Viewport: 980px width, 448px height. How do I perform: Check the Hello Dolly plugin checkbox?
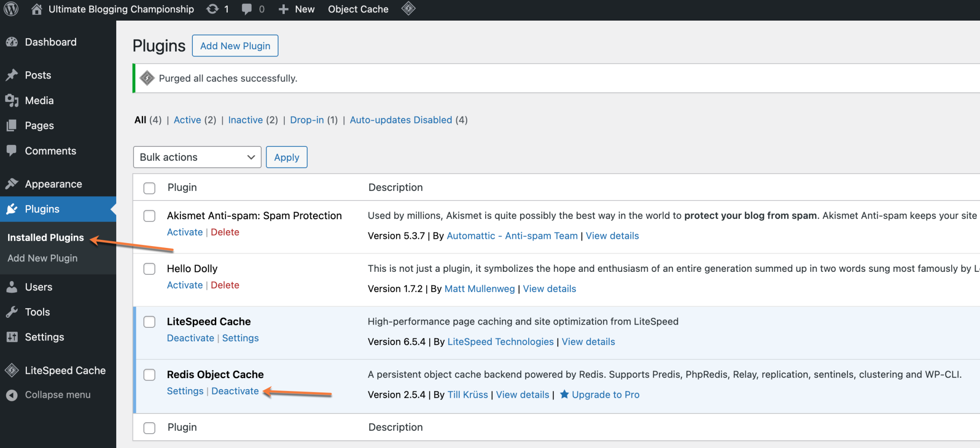[x=149, y=269]
